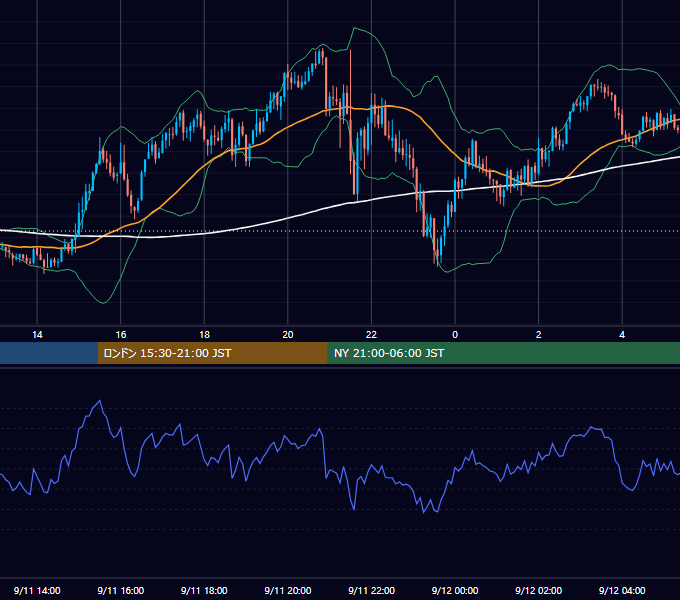The image size is (680, 600).
Task: Click the 18 hour axis label
Action: pos(204,335)
